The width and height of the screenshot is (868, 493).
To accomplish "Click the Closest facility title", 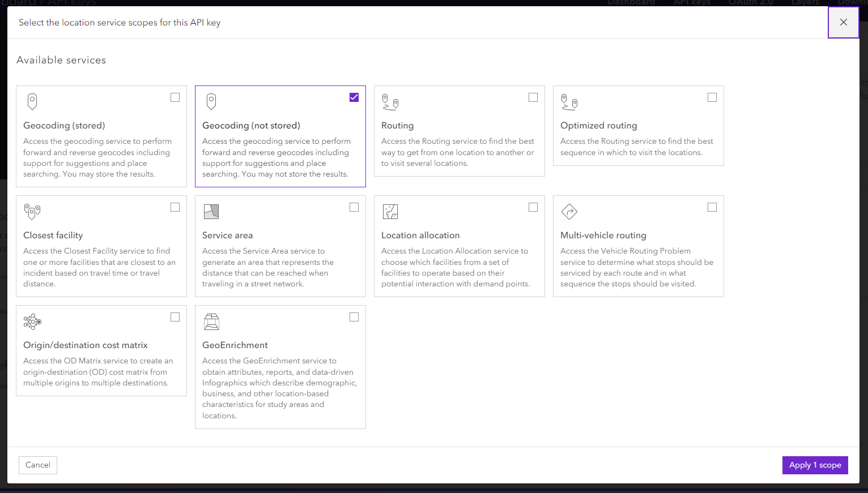I will pos(53,235).
